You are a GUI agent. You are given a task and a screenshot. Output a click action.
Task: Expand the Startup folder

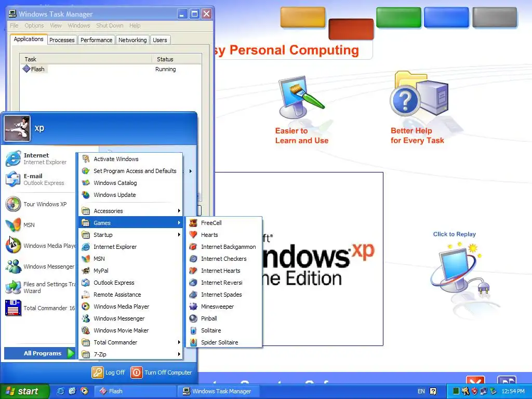pos(130,235)
